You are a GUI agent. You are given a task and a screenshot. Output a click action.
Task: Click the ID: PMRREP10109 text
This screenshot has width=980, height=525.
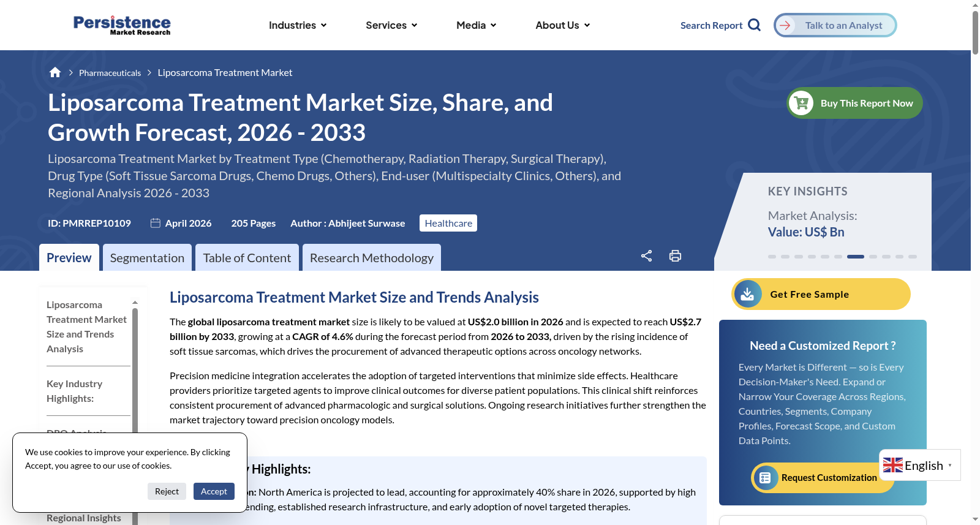tap(89, 223)
